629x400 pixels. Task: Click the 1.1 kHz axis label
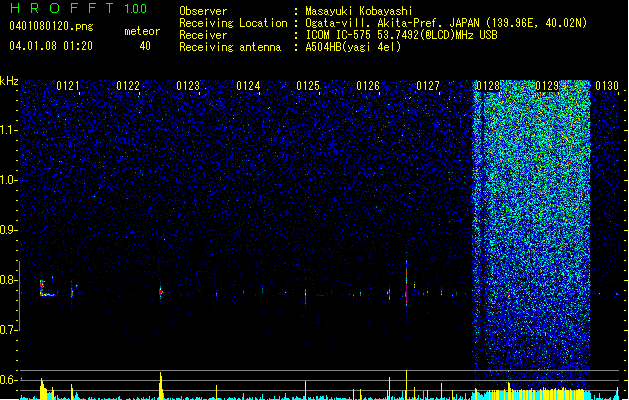pos(9,130)
